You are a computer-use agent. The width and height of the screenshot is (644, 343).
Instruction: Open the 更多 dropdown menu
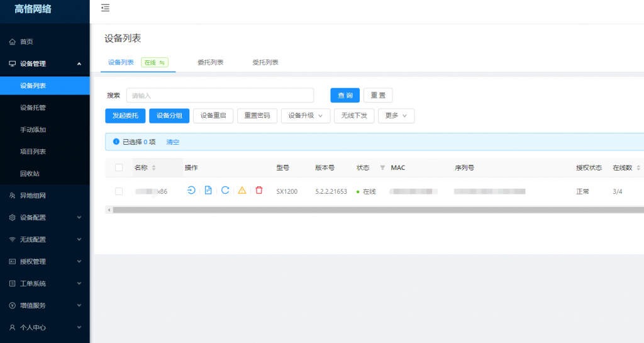click(x=396, y=116)
